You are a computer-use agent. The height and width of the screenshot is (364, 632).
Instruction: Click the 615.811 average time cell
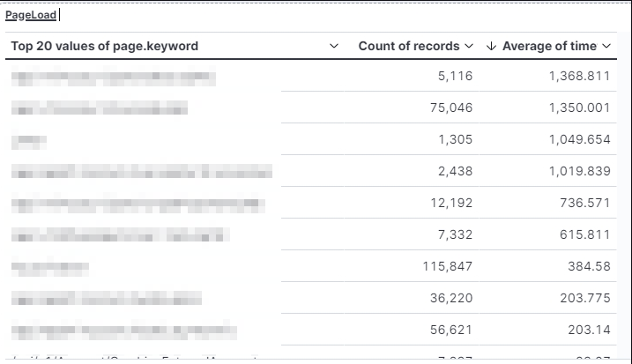coord(585,234)
